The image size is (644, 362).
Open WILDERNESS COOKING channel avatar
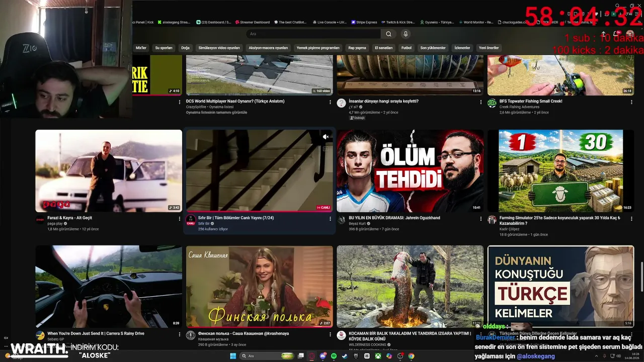(341, 335)
